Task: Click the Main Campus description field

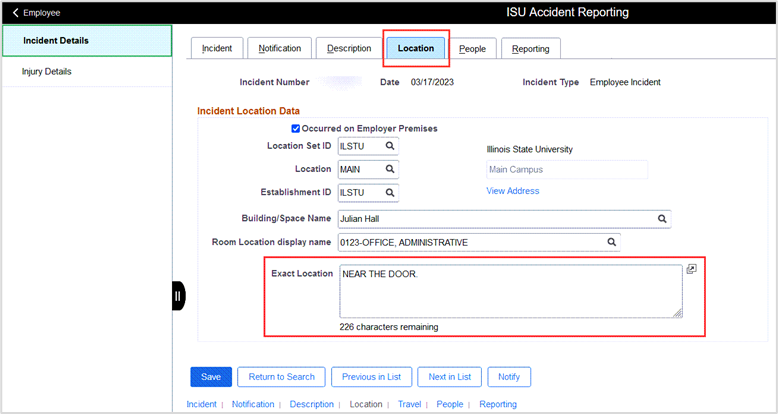Action: (x=567, y=169)
